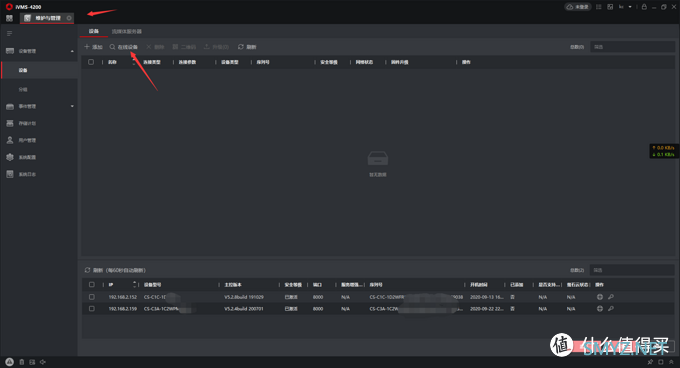Screen dimensions: 680x368
Task: Click the window icon in bottom right bar
Action: (x=660, y=362)
